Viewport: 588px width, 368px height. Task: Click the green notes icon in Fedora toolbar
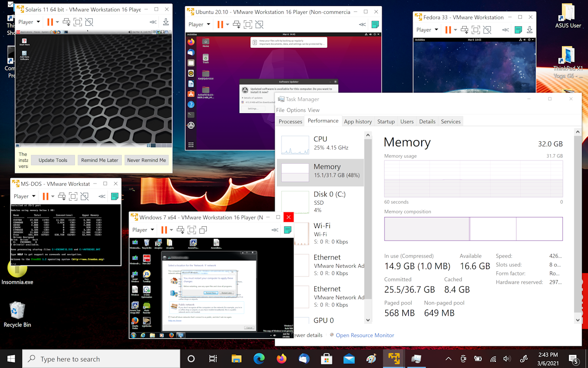[518, 30]
